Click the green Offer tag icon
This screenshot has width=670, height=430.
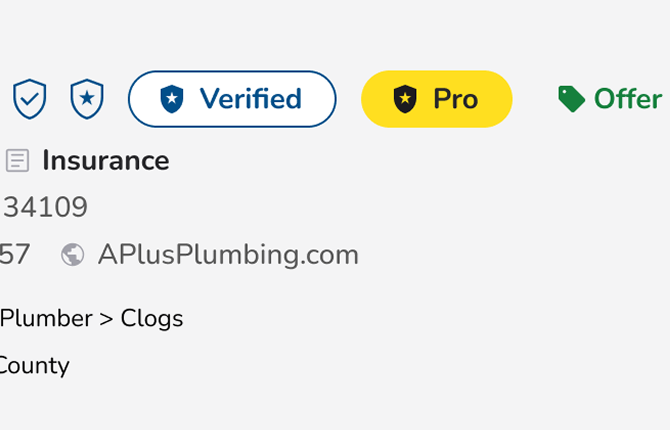(571, 99)
